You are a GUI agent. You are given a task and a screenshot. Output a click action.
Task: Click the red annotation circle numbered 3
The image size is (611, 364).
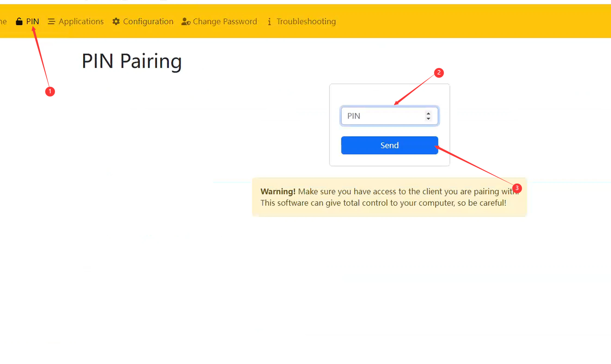click(x=517, y=188)
